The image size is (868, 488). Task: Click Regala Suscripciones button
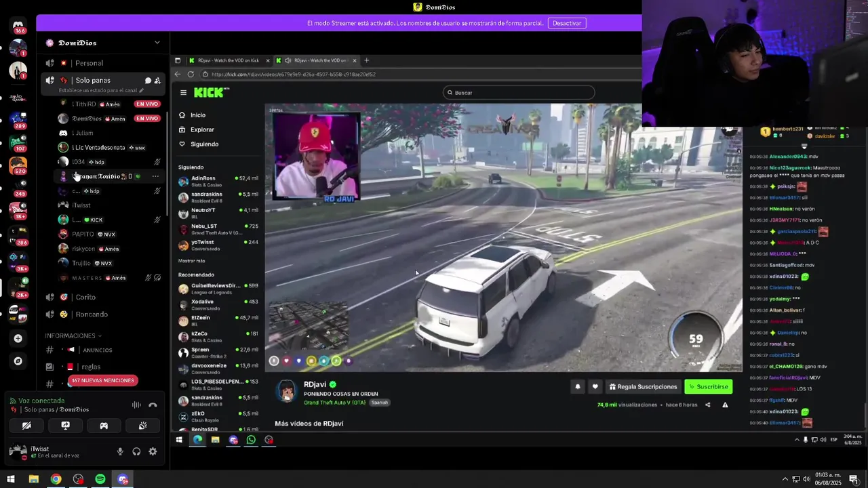[644, 386]
